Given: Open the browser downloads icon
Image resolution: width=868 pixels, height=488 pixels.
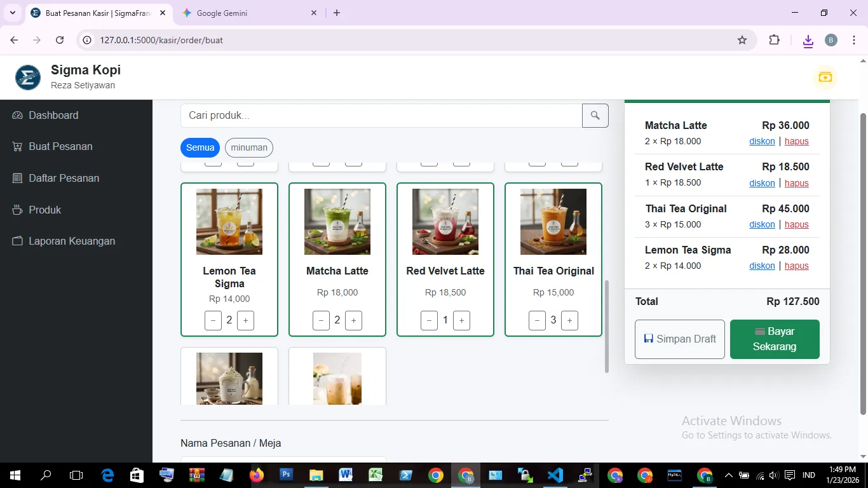Looking at the screenshot, I should click(x=808, y=41).
